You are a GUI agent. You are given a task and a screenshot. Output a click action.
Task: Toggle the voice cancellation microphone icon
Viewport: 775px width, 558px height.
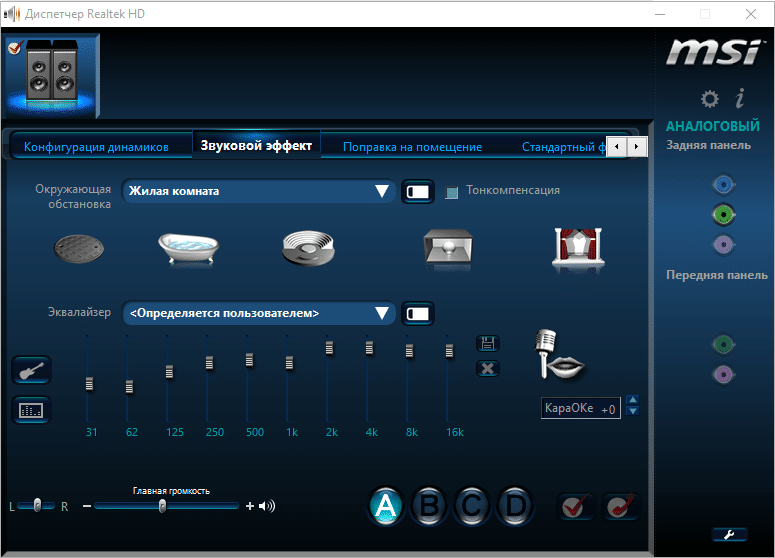point(559,356)
